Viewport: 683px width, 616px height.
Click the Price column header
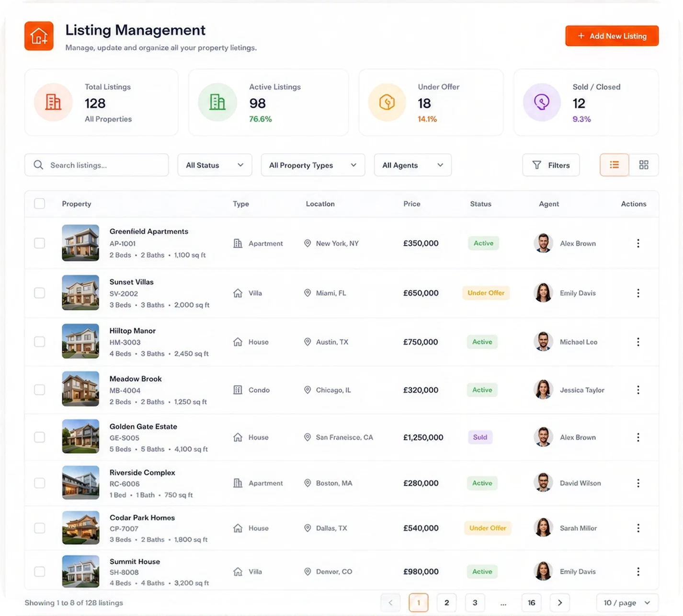(x=411, y=204)
